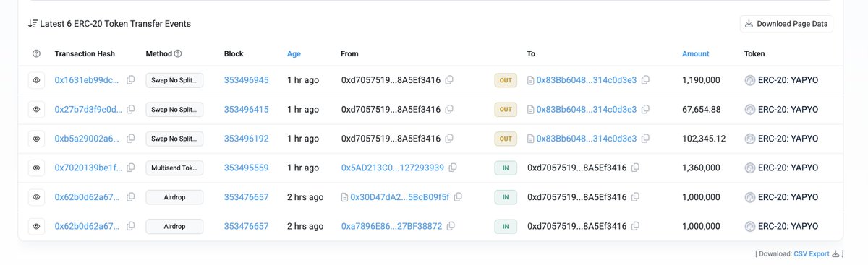Copy the 0x5AD213C0 sender address
Screen dimensions: 868x265
click(452, 168)
